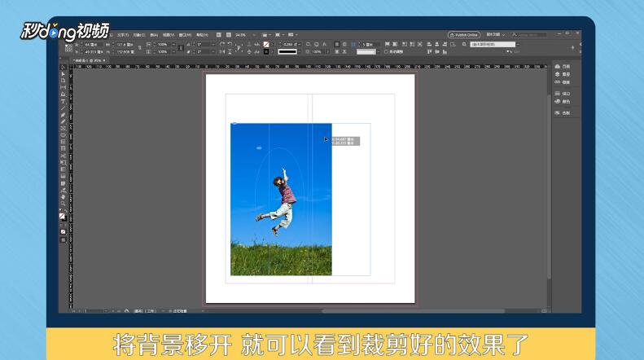Select the Selection tool arrow
The image size is (644, 360).
point(63,68)
